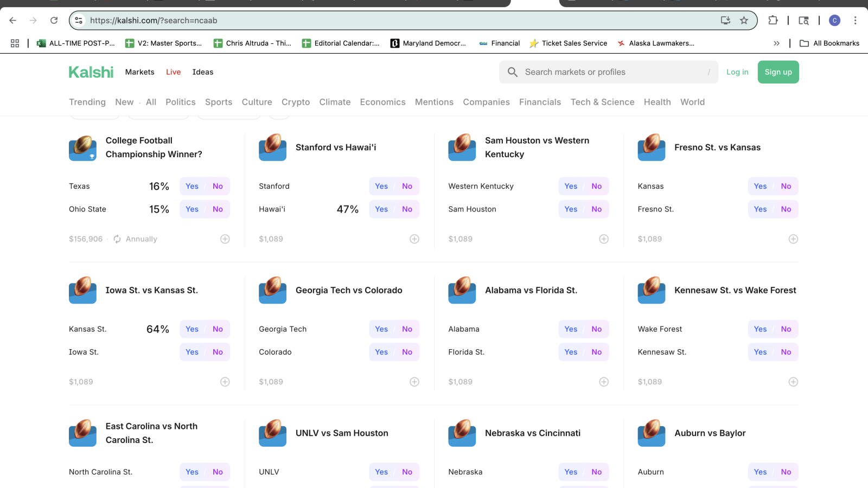Open the Chrome profile avatar

pyautogui.click(x=834, y=21)
